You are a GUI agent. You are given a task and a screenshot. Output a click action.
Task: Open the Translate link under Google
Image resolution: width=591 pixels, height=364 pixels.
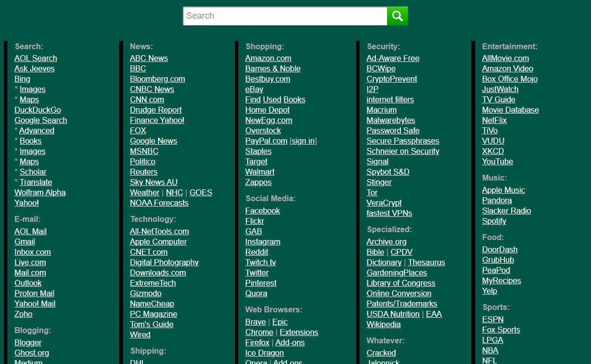[x=36, y=182]
